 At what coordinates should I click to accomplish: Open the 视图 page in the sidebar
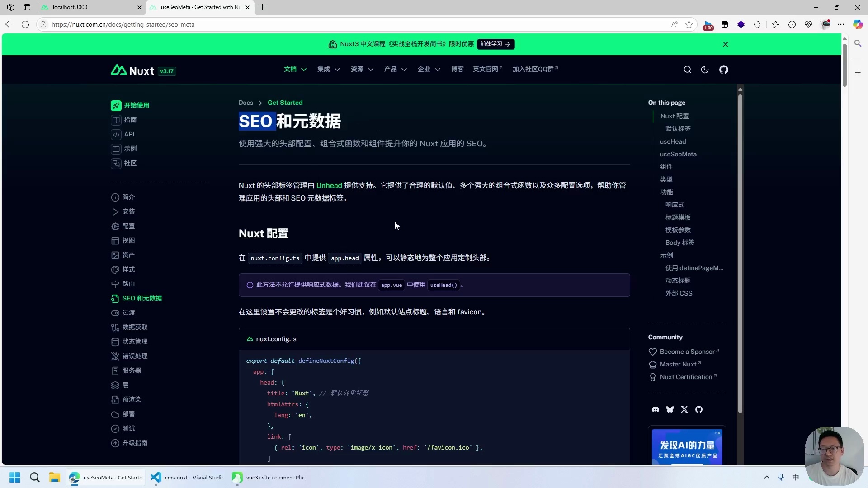[x=123, y=240]
